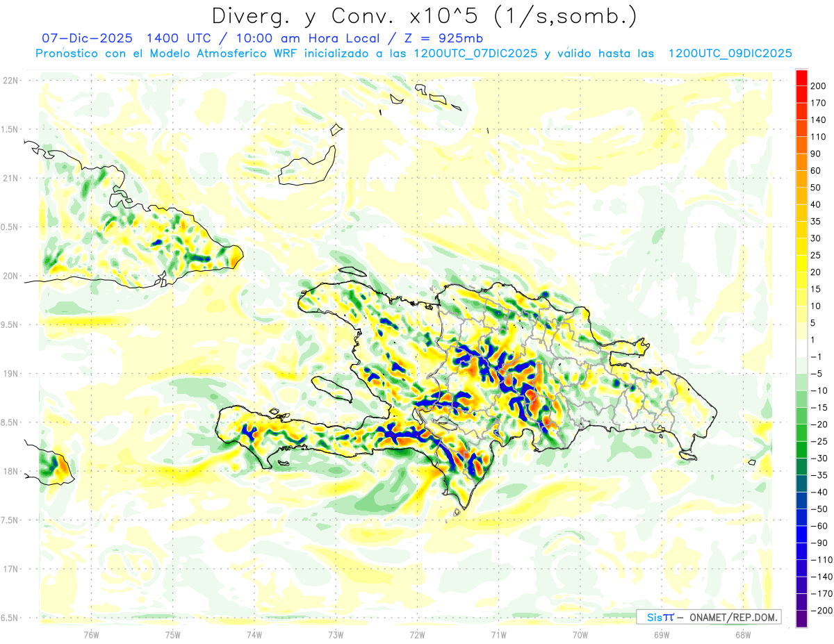Click the "6.5N" axis label
Image resolution: width=834 pixels, height=644 pixels.
(10, 618)
